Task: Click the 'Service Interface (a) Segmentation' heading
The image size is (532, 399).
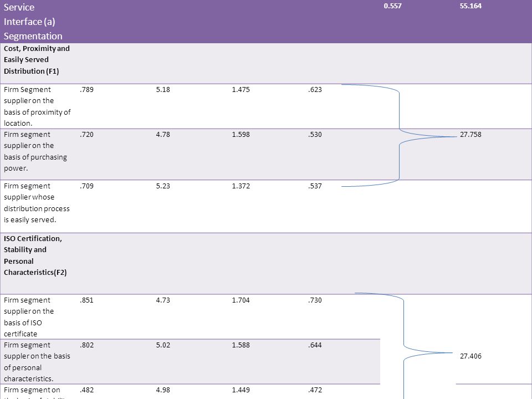Action: point(33,22)
